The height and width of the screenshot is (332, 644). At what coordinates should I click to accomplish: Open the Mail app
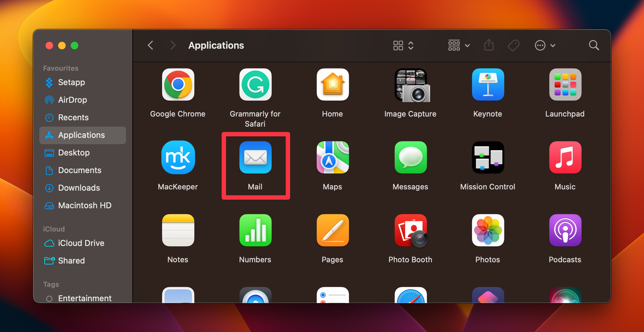[255, 158]
